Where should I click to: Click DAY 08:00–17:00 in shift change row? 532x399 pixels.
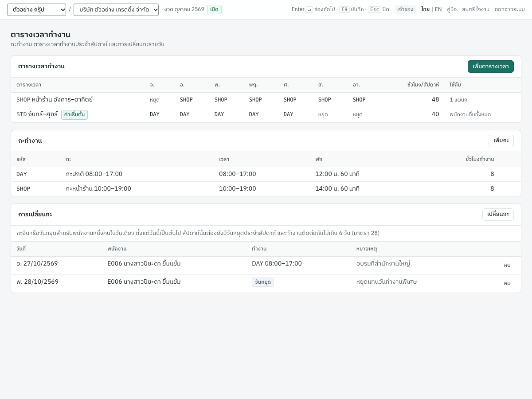[x=277, y=264]
